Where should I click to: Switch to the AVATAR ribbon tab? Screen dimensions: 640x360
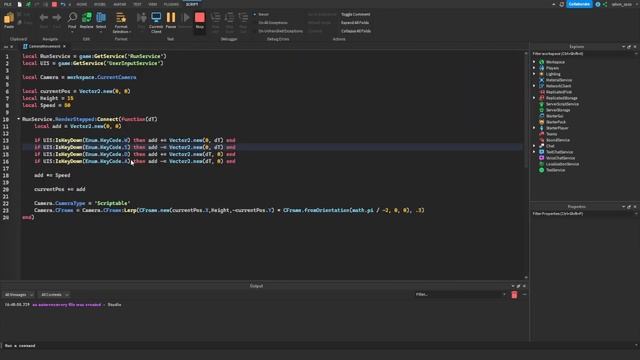[120, 4]
